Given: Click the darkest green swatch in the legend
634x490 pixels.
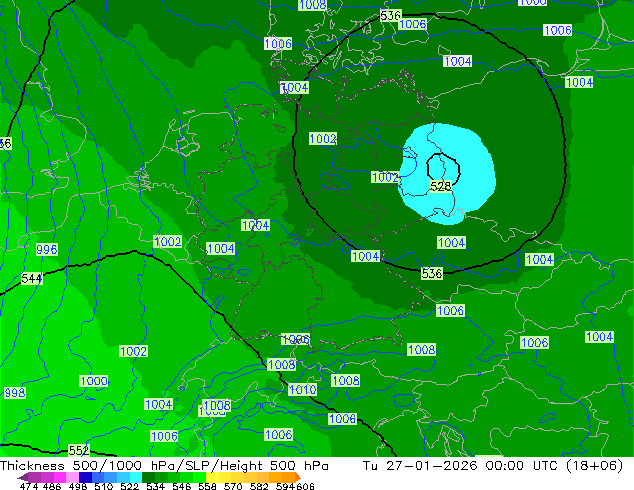Looking at the screenshot, I should (148, 477).
